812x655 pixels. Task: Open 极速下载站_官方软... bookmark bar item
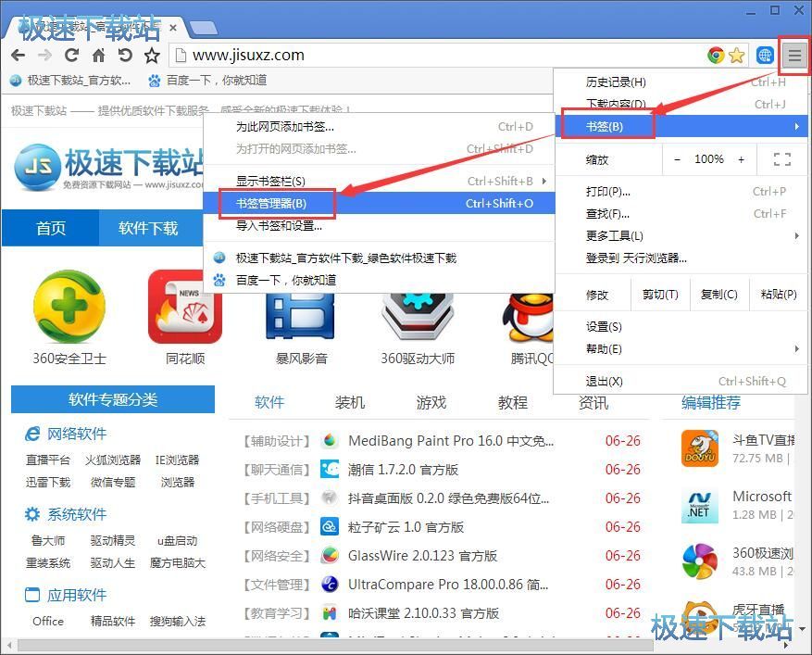pos(70,81)
